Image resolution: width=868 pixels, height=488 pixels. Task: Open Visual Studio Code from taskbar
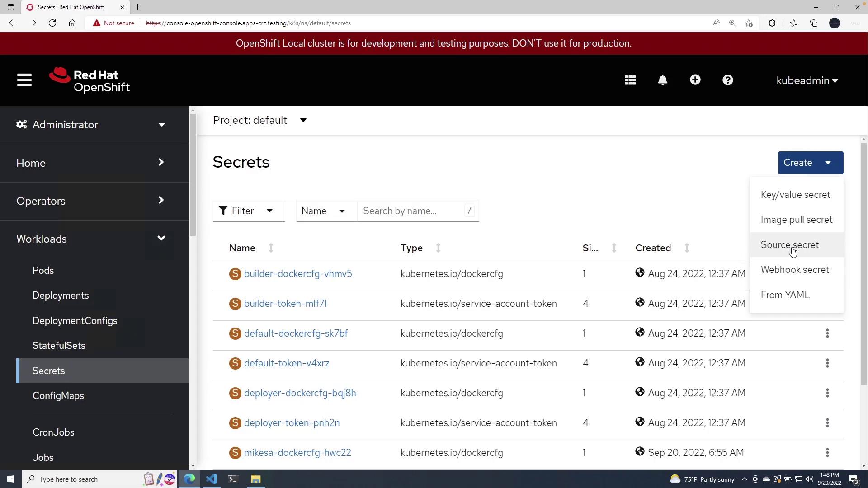(212, 479)
